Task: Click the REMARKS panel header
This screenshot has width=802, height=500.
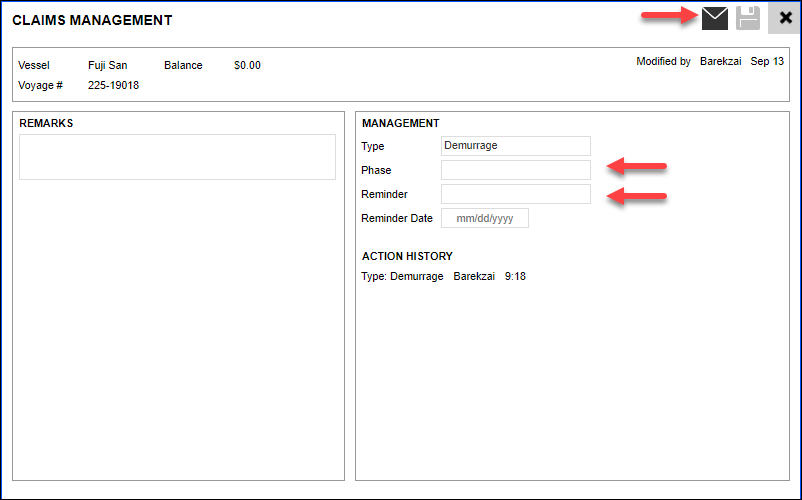Action: (x=46, y=124)
